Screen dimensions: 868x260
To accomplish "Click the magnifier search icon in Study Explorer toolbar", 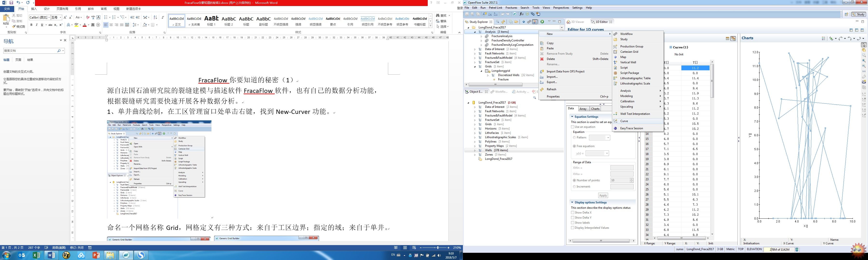I will click(x=497, y=22).
